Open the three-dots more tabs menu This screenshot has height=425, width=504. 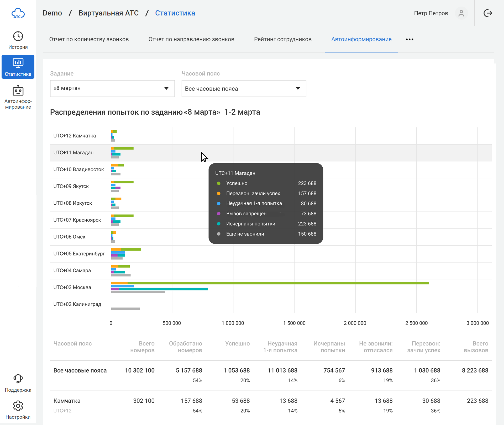click(409, 39)
